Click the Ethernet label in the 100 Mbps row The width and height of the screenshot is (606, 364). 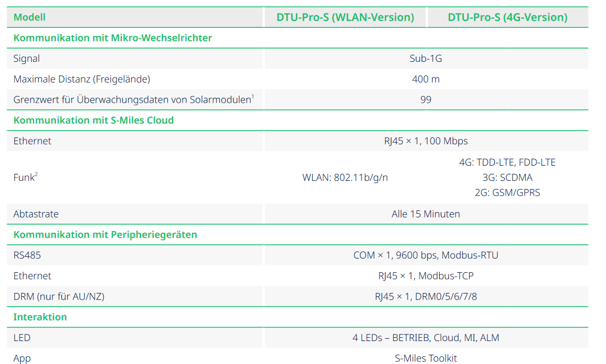[32, 141]
